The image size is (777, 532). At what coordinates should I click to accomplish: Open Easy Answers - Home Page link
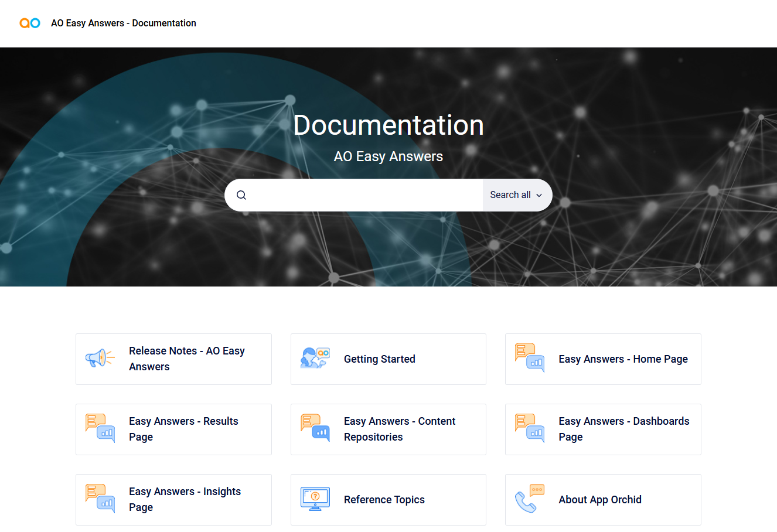click(623, 359)
